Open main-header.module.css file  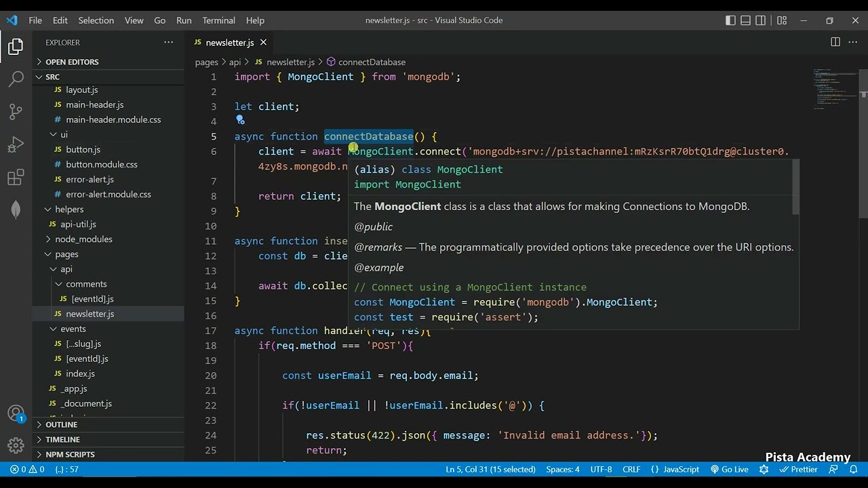click(108, 119)
